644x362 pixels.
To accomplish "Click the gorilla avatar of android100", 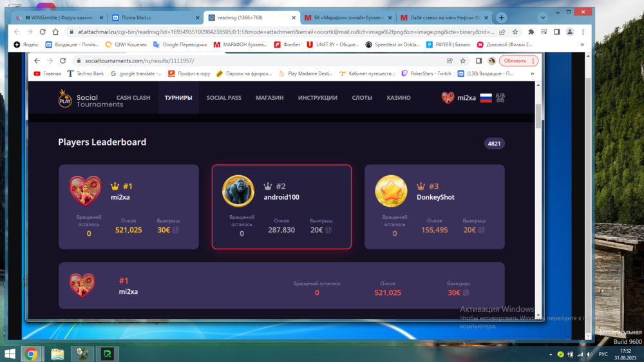I will coord(238,191).
